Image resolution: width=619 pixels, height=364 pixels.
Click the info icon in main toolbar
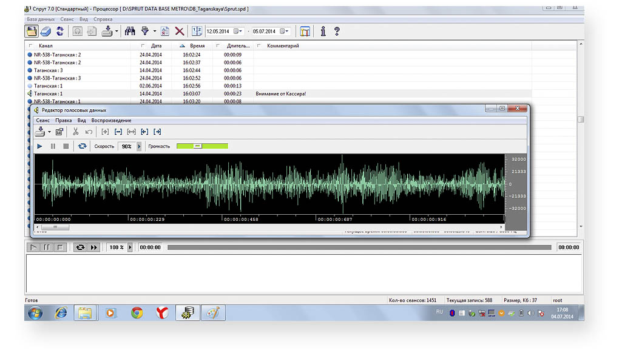pyautogui.click(x=323, y=31)
